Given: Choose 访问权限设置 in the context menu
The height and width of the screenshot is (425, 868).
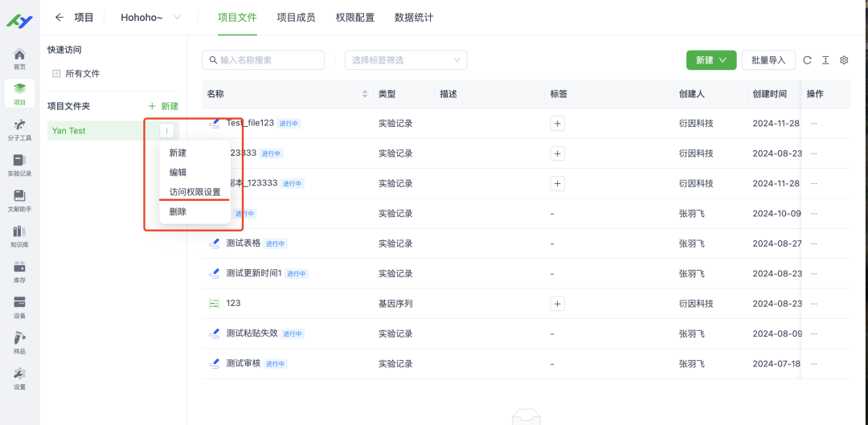Looking at the screenshot, I should point(194,192).
